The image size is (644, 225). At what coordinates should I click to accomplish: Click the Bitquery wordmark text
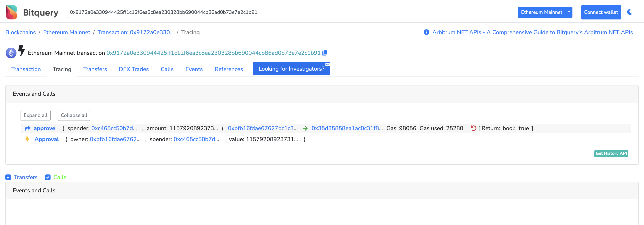(x=41, y=13)
